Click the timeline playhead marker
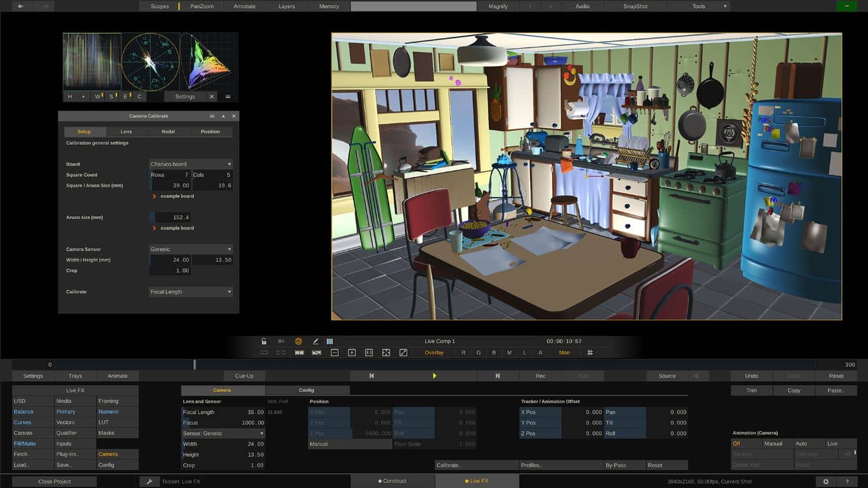This screenshot has height=488, width=868. tap(195, 364)
